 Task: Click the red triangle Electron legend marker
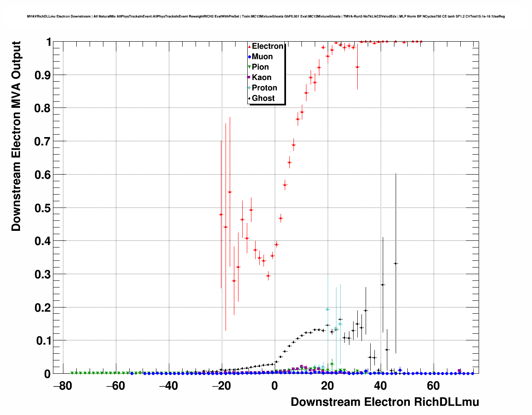pyautogui.click(x=249, y=46)
